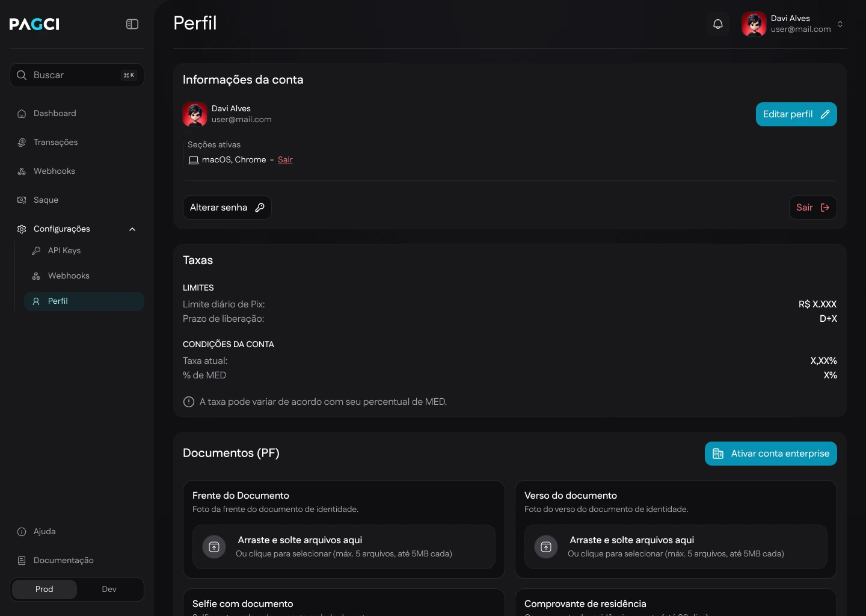Click the Perfil person icon in sidebar
This screenshot has height=616, width=866.
tap(36, 301)
